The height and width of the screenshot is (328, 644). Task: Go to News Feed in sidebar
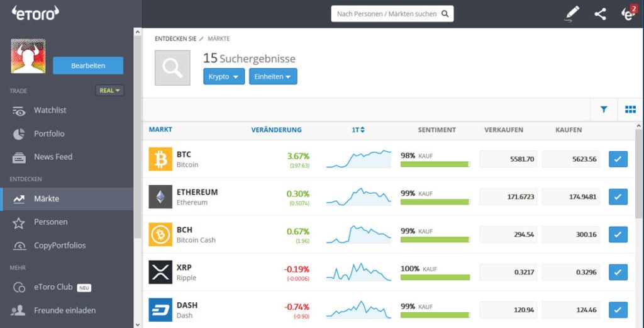click(x=53, y=157)
